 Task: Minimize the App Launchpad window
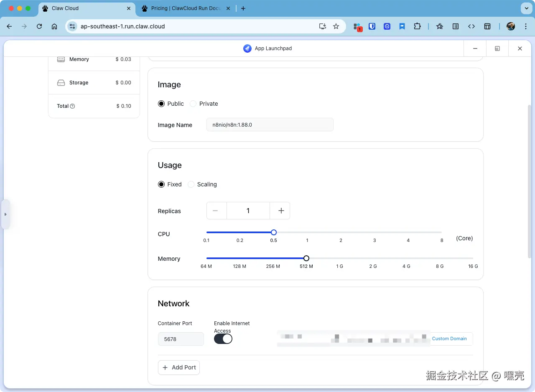tap(475, 48)
